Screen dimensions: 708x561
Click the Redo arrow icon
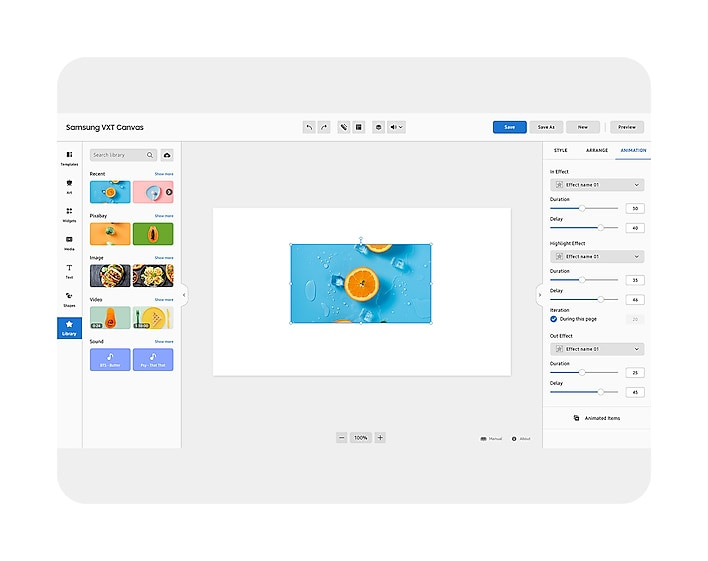[324, 127]
